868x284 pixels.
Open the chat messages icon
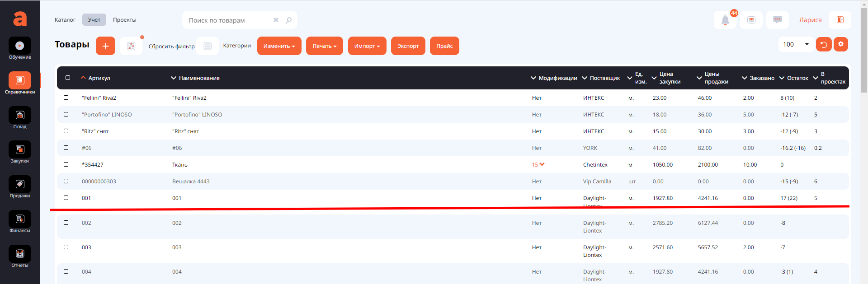[x=778, y=20]
